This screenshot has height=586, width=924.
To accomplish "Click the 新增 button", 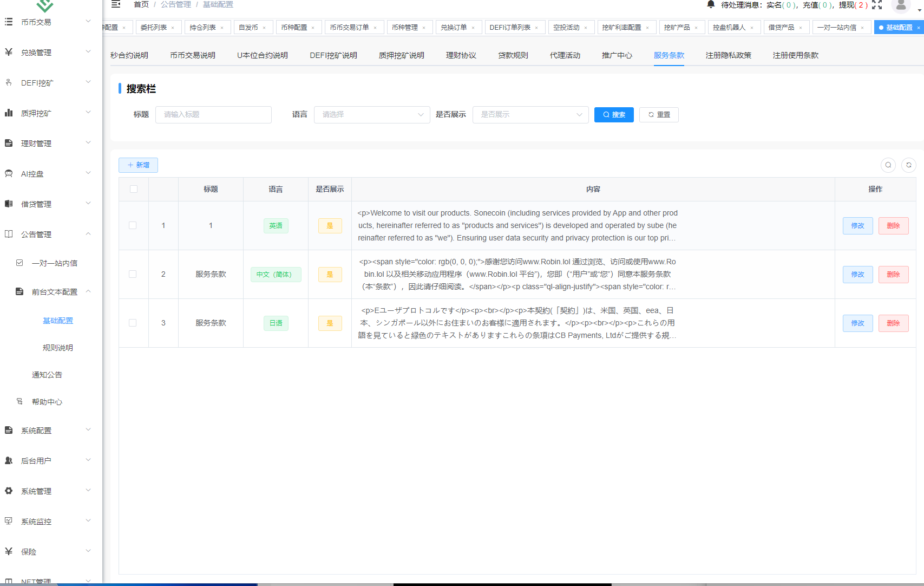I will (138, 165).
